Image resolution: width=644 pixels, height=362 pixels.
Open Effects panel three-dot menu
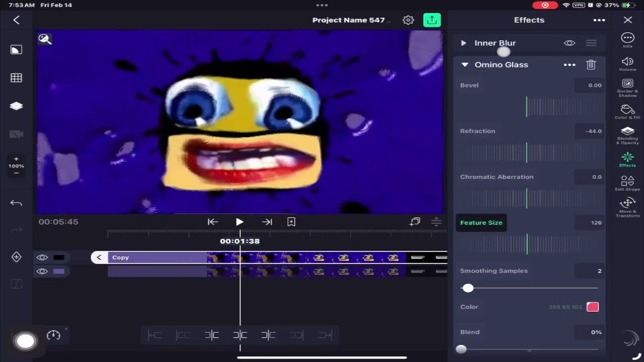599,20
